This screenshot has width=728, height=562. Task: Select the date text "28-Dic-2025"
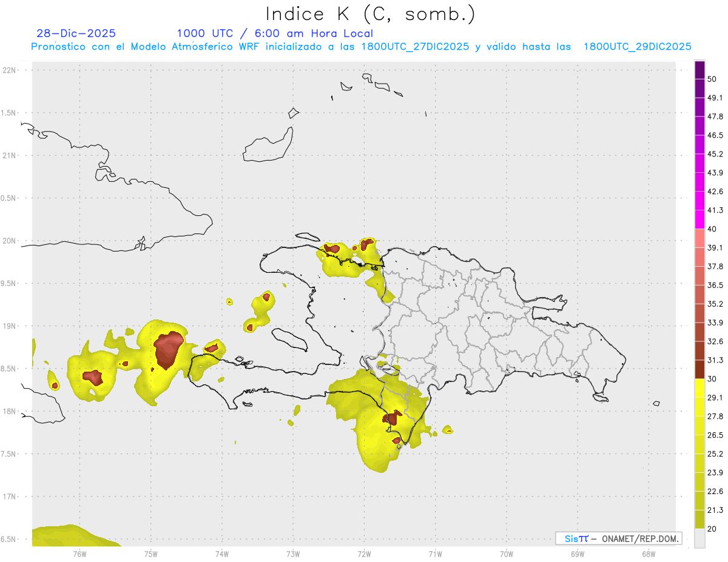[x=76, y=33]
